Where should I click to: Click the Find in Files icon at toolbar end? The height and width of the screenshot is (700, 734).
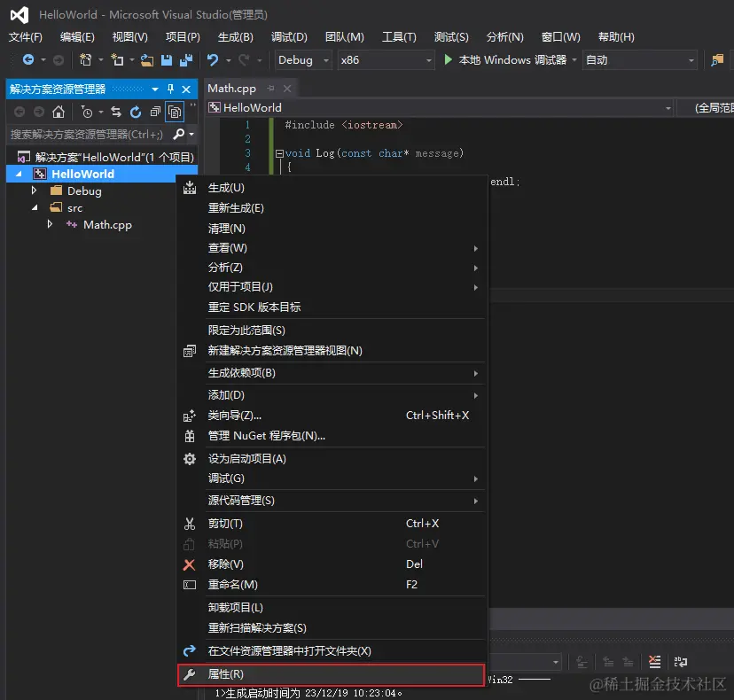716,60
